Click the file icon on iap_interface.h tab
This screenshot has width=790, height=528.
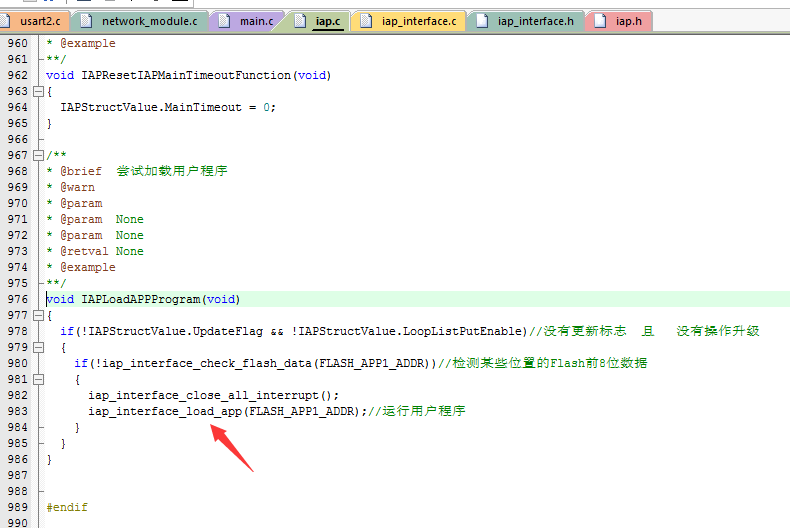(482, 21)
